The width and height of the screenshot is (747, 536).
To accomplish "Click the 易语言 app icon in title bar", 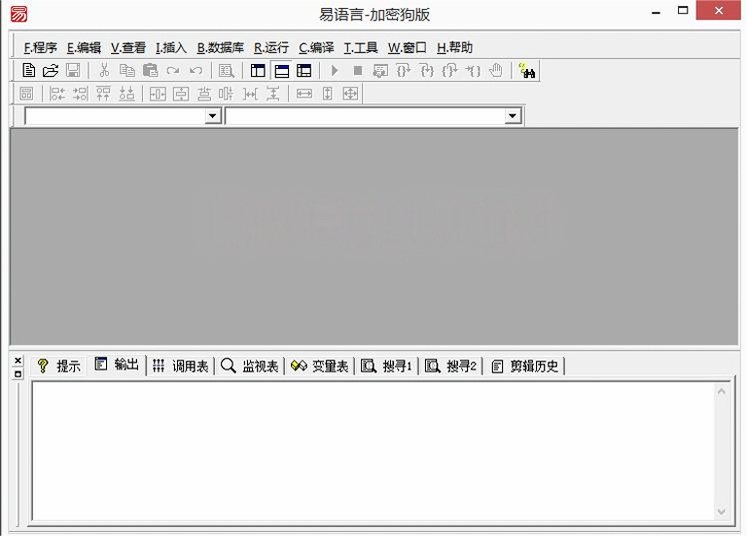I will [19, 14].
